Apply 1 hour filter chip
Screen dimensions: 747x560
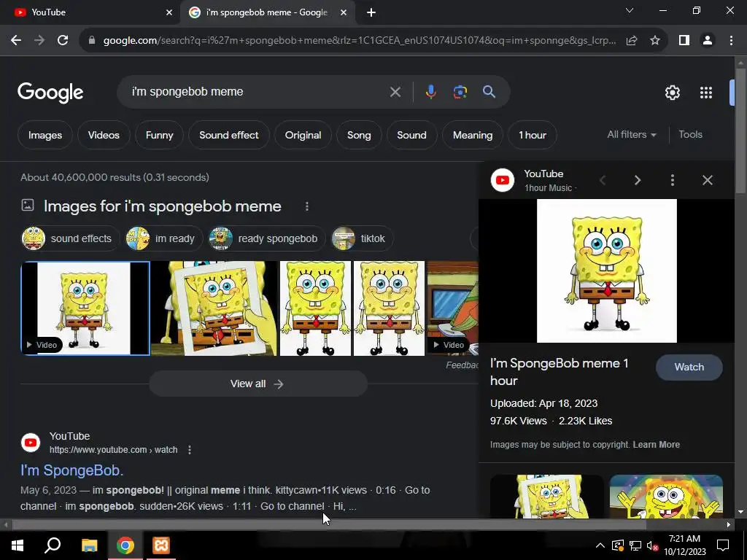coord(532,135)
